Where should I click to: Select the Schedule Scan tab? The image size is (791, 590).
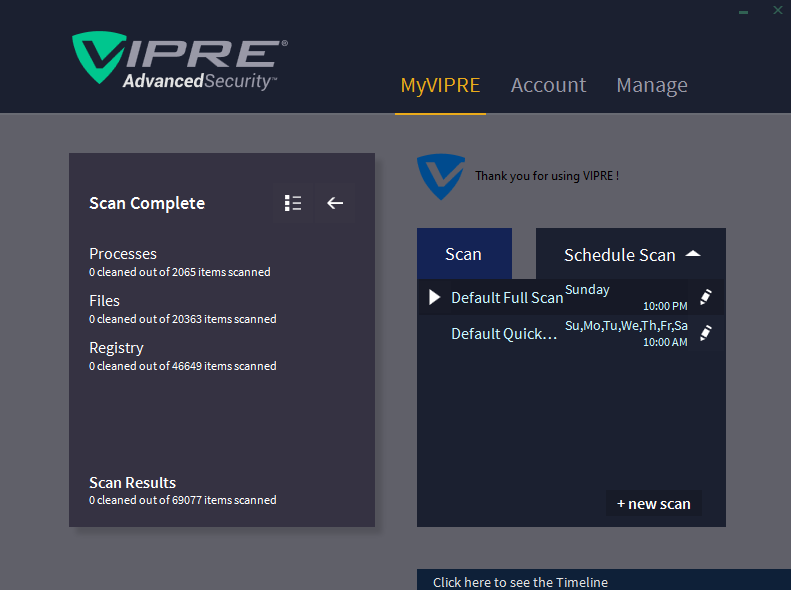631,254
